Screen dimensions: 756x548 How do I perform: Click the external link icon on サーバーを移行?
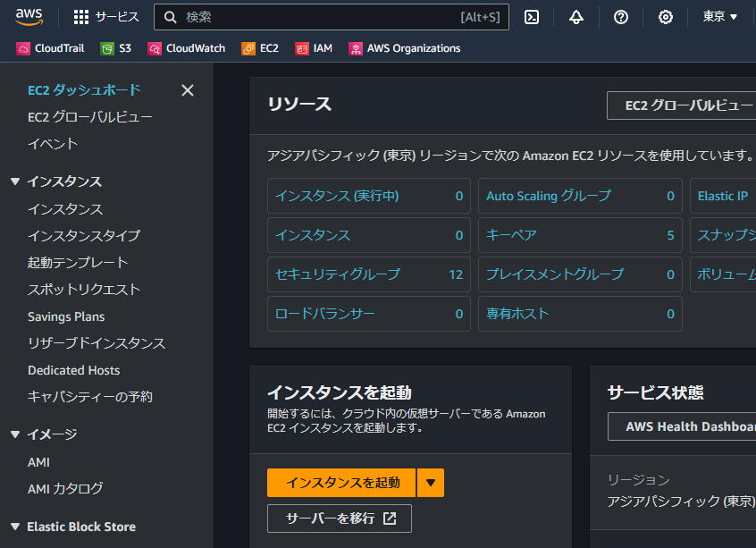[390, 518]
